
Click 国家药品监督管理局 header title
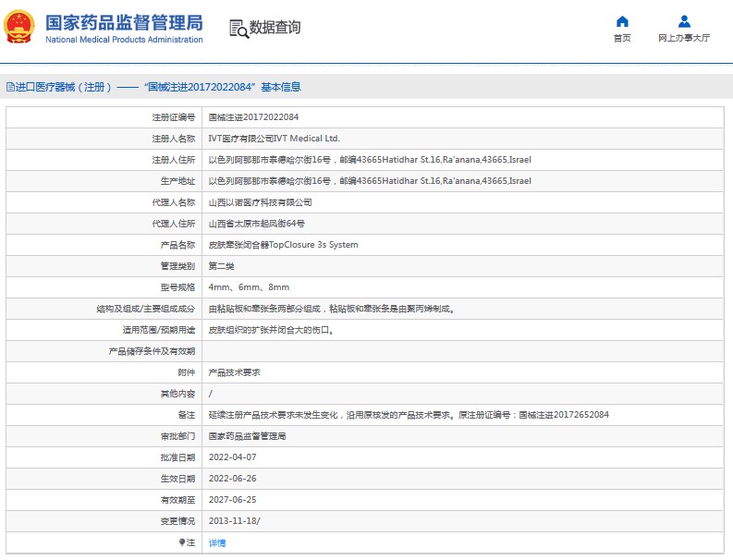(x=124, y=22)
